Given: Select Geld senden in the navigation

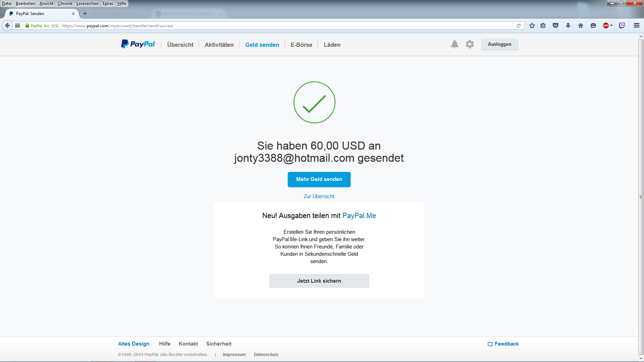Looking at the screenshot, I should [x=262, y=45].
